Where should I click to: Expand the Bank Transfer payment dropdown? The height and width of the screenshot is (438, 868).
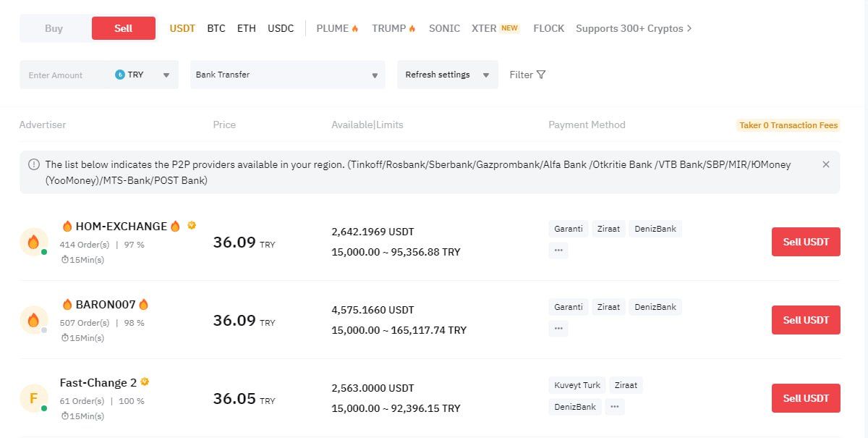pos(287,75)
